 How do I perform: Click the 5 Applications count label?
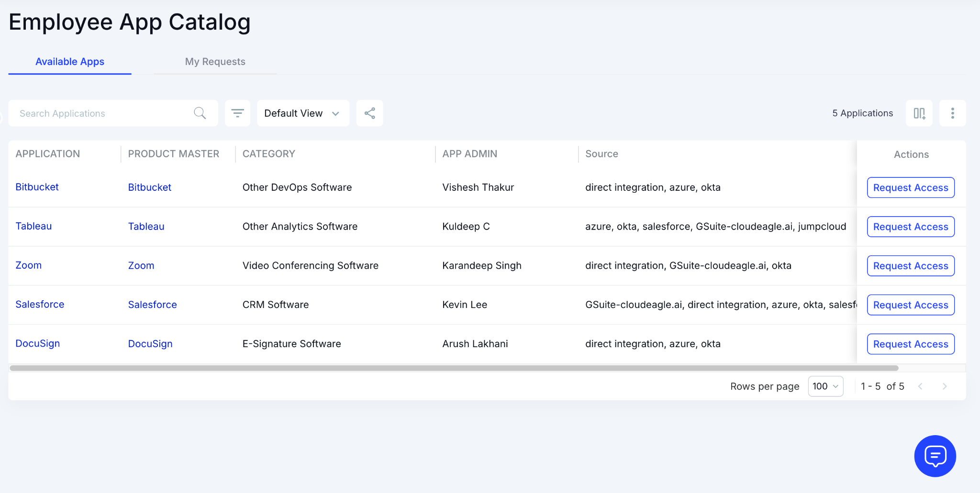coord(862,113)
